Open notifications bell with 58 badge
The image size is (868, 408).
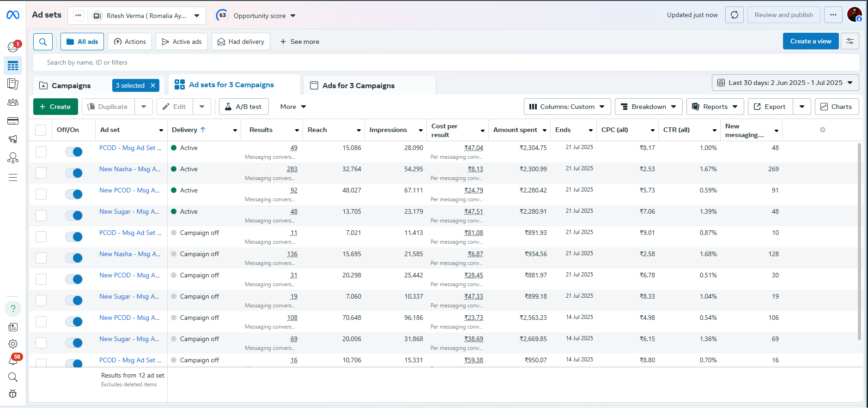tap(13, 360)
